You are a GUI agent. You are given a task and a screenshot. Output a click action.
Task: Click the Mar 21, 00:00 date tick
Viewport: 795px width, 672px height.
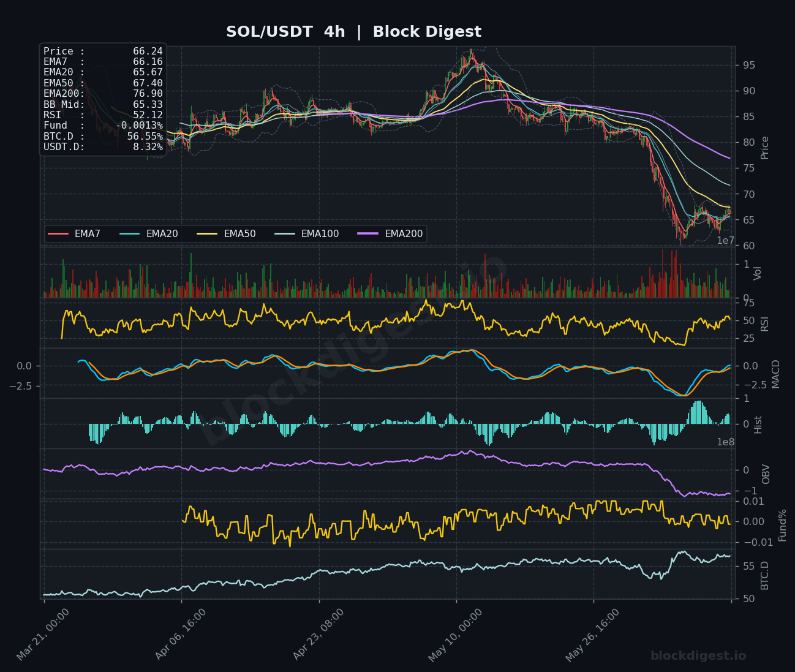click(x=43, y=635)
